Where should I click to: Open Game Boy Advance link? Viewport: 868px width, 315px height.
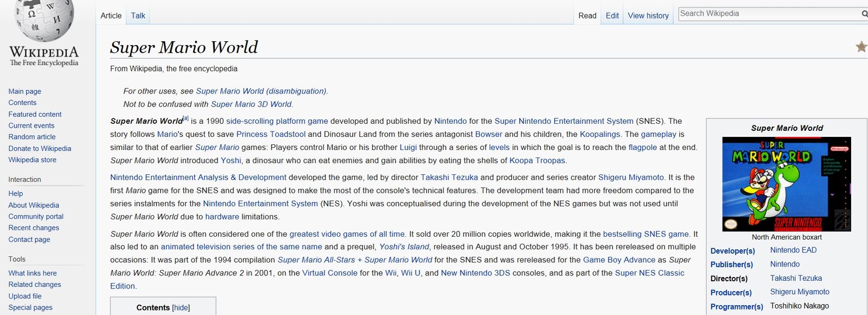619,260
